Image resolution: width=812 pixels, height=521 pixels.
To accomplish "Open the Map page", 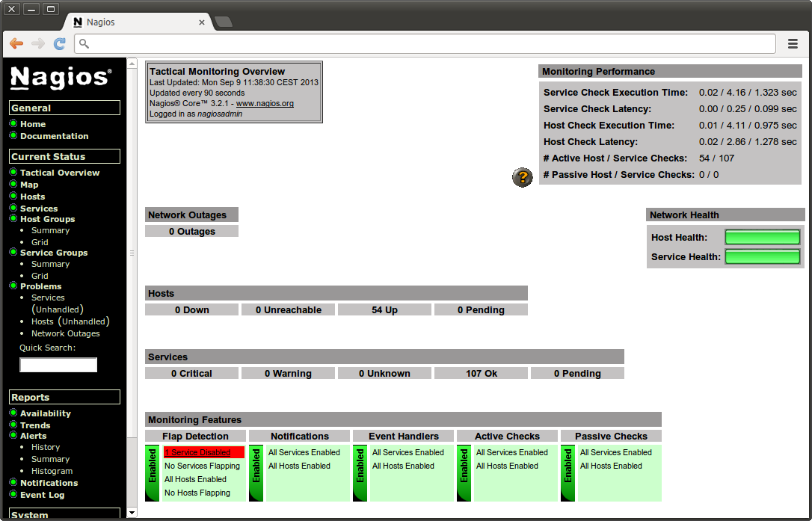I will click(x=29, y=185).
